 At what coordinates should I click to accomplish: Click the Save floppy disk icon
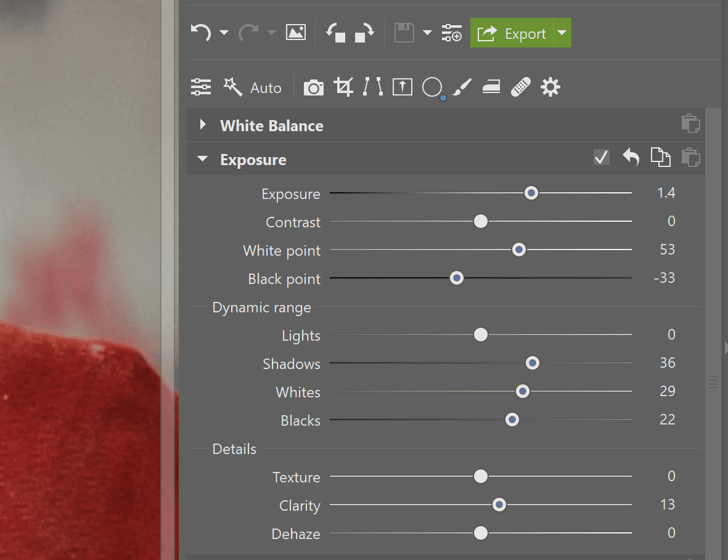404,33
